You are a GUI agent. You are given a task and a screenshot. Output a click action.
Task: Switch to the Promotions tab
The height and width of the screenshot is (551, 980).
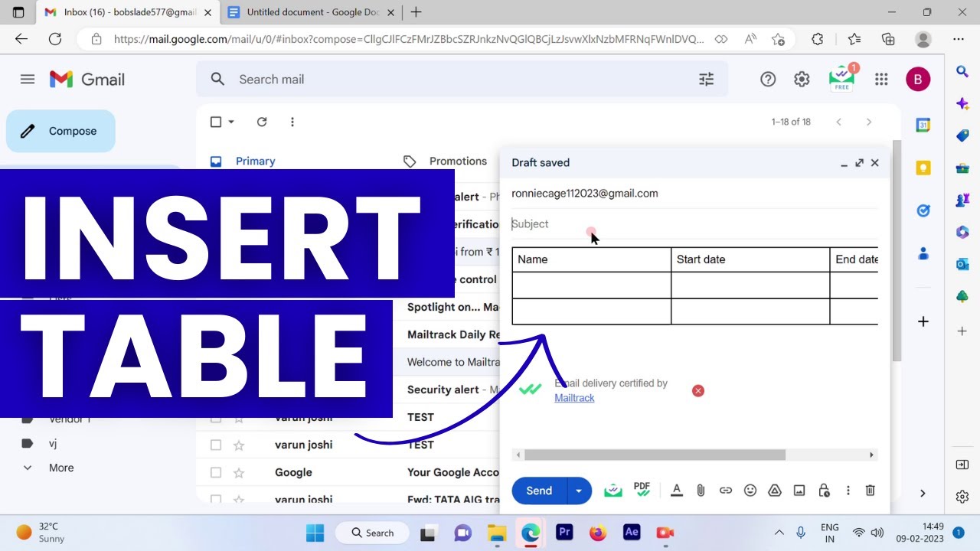click(458, 161)
